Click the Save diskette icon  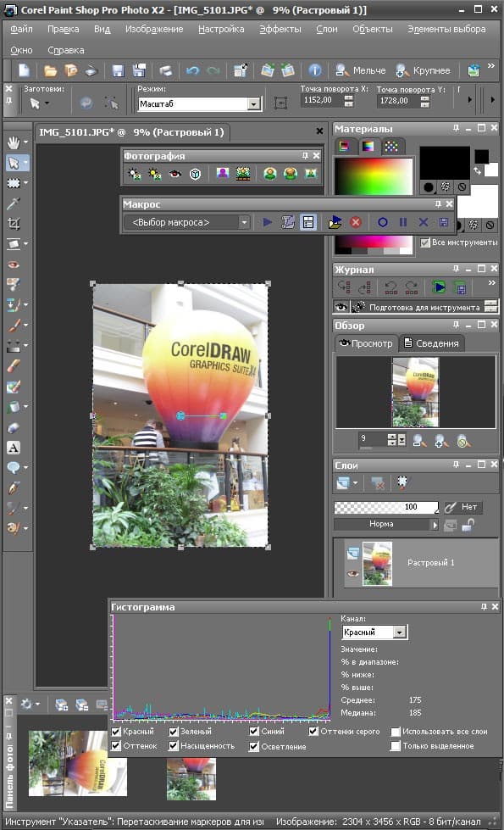pyautogui.click(x=118, y=70)
